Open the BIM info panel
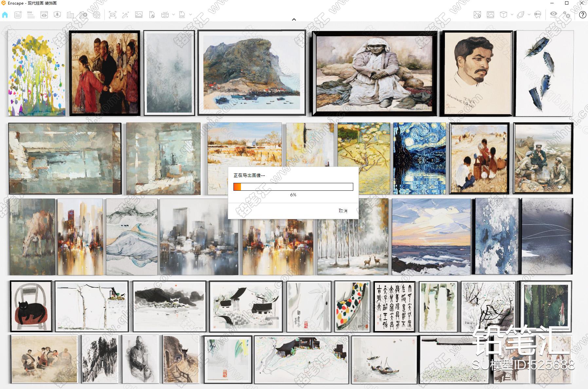Image resolution: width=588 pixels, height=389 pixels. (x=31, y=15)
